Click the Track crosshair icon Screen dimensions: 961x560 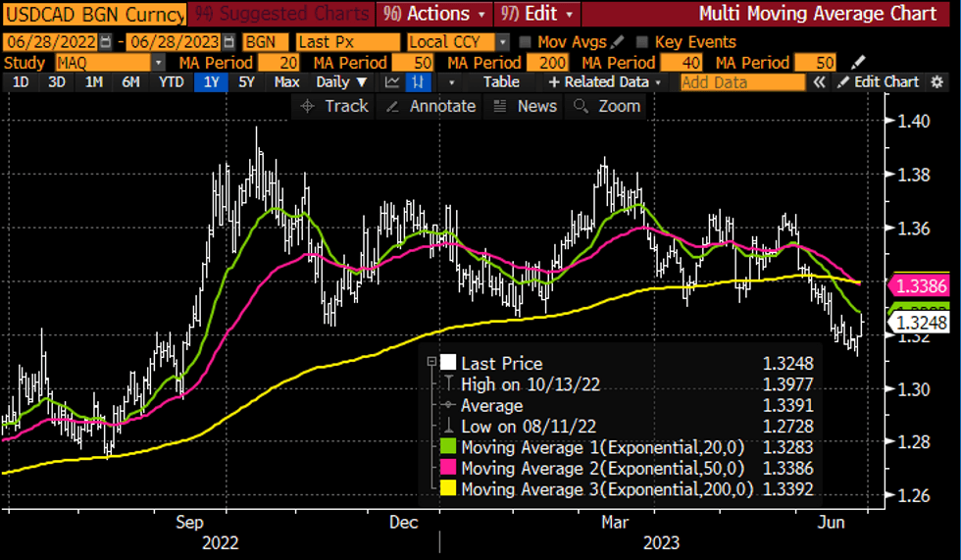pos(308,106)
